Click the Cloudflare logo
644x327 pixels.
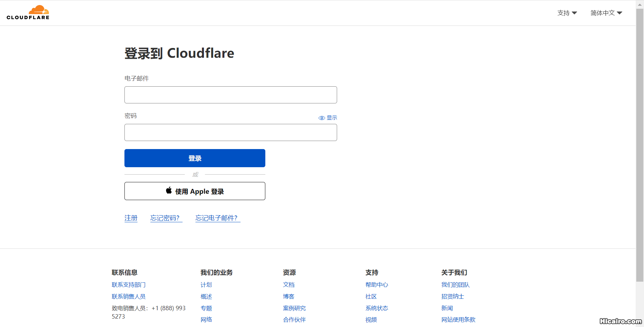click(28, 12)
